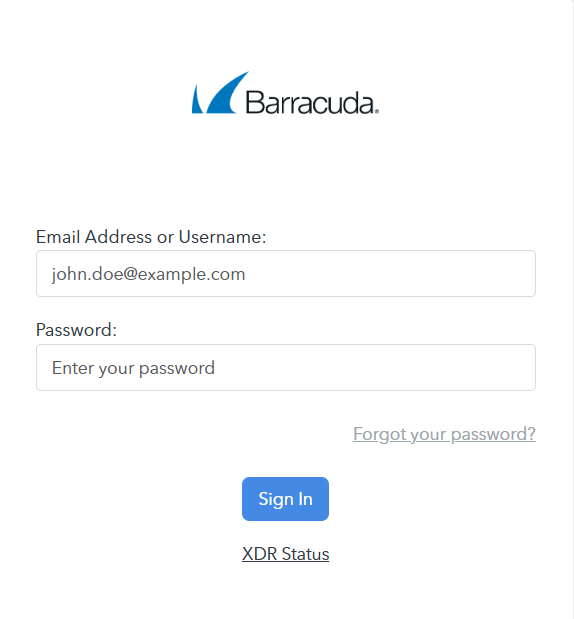Viewport: 574px width, 619px height.
Task: Open the Forgot your password link
Action: [x=444, y=434]
